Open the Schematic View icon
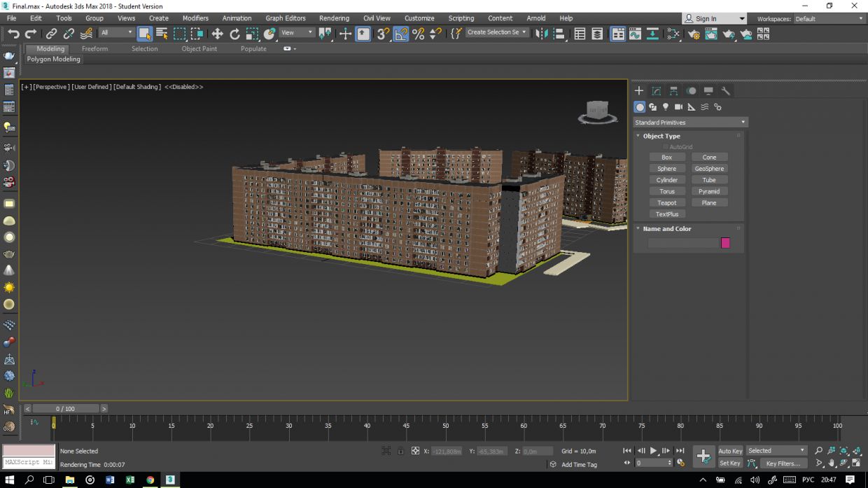The image size is (868, 488). pyautogui.click(x=652, y=34)
